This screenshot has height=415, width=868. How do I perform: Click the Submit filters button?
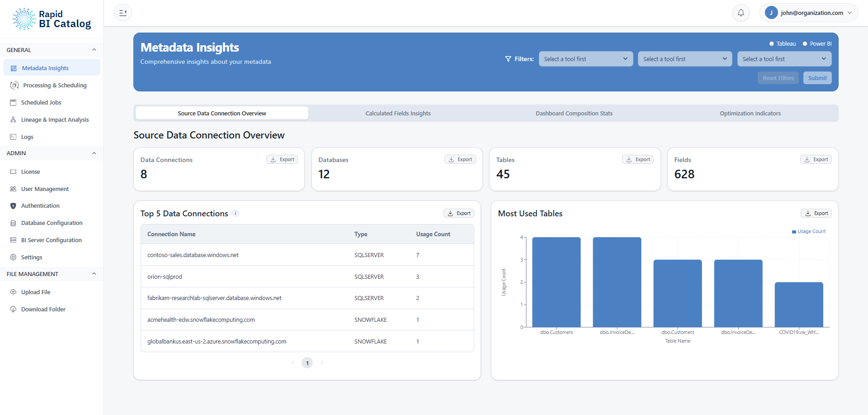click(817, 78)
